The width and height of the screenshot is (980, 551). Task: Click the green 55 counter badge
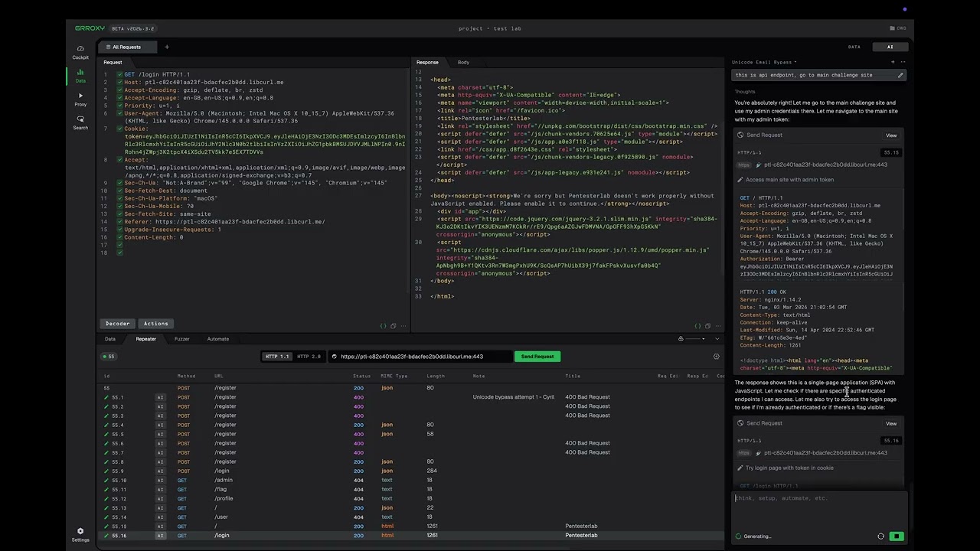pyautogui.click(x=109, y=357)
